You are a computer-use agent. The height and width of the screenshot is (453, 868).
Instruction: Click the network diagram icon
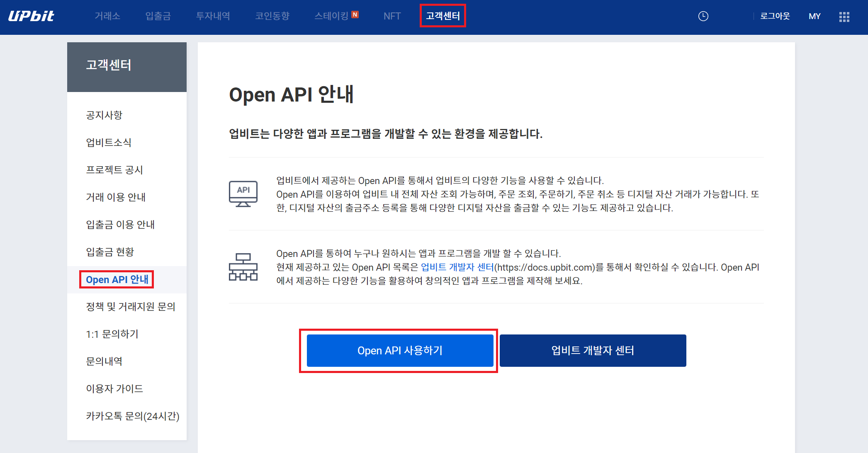click(x=243, y=267)
